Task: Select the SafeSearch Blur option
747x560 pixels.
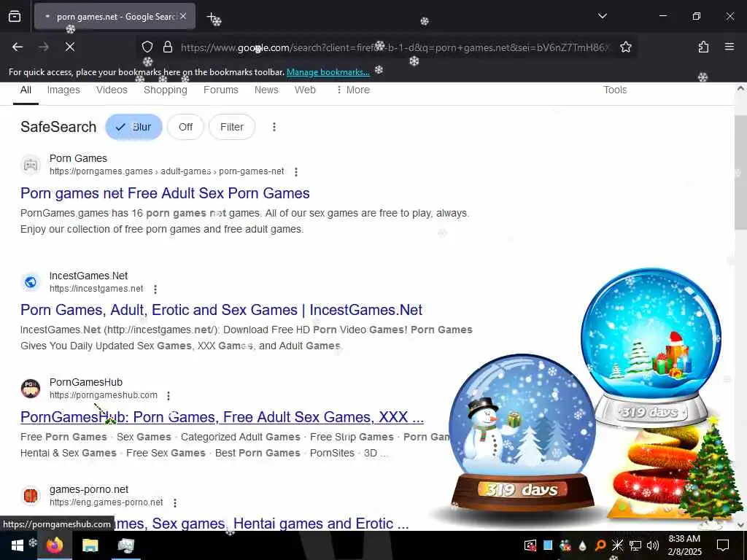Action: coord(134,127)
